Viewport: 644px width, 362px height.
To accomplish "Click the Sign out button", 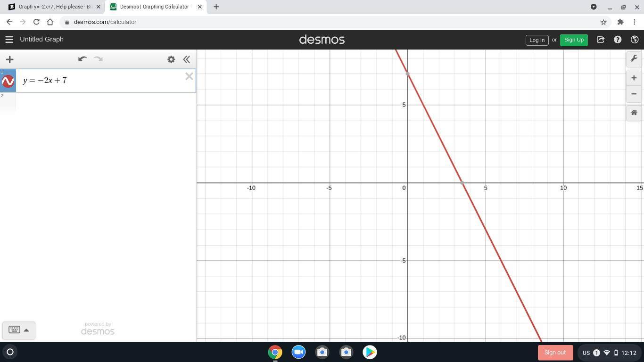I will tap(555, 353).
